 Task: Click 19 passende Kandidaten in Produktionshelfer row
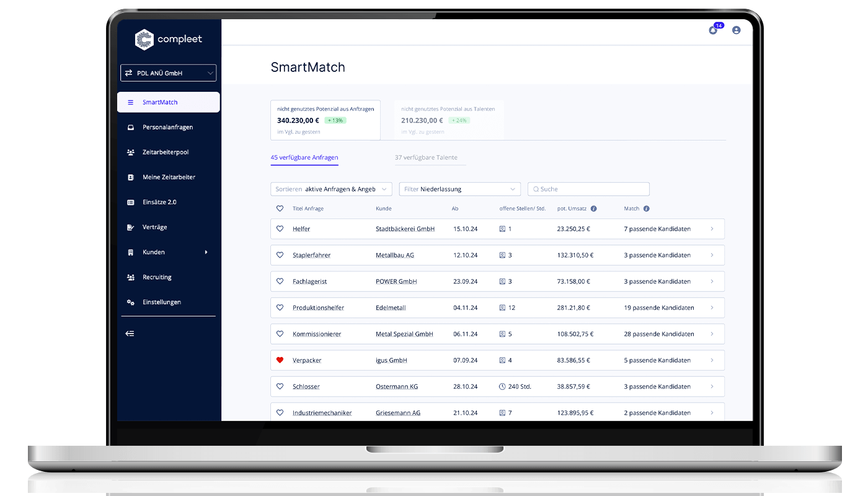pyautogui.click(x=659, y=308)
